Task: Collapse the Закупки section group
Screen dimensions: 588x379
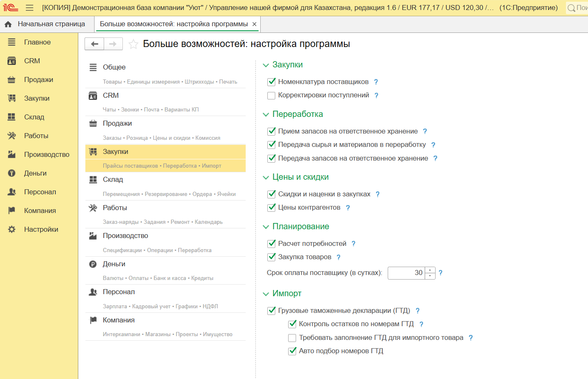Action: [x=266, y=65]
